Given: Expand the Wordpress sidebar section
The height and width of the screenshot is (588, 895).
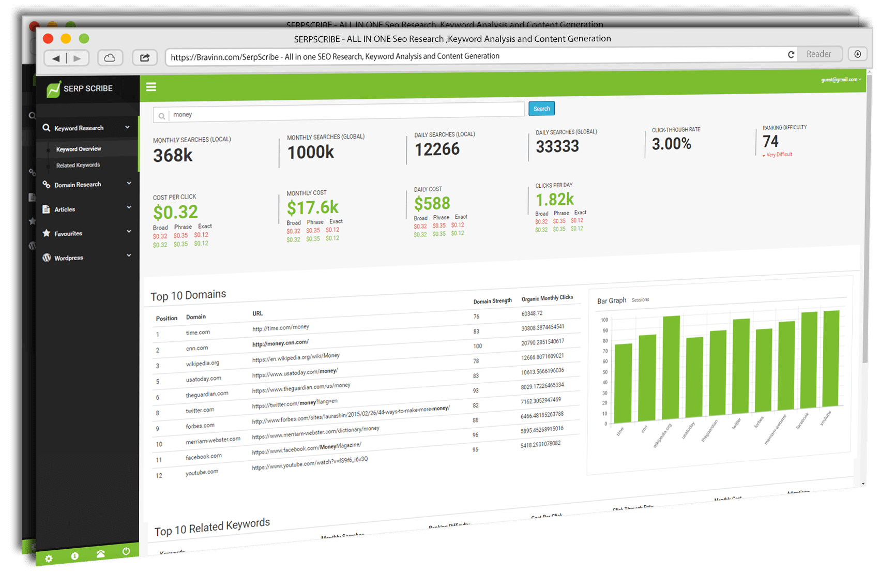Looking at the screenshot, I should coord(87,258).
